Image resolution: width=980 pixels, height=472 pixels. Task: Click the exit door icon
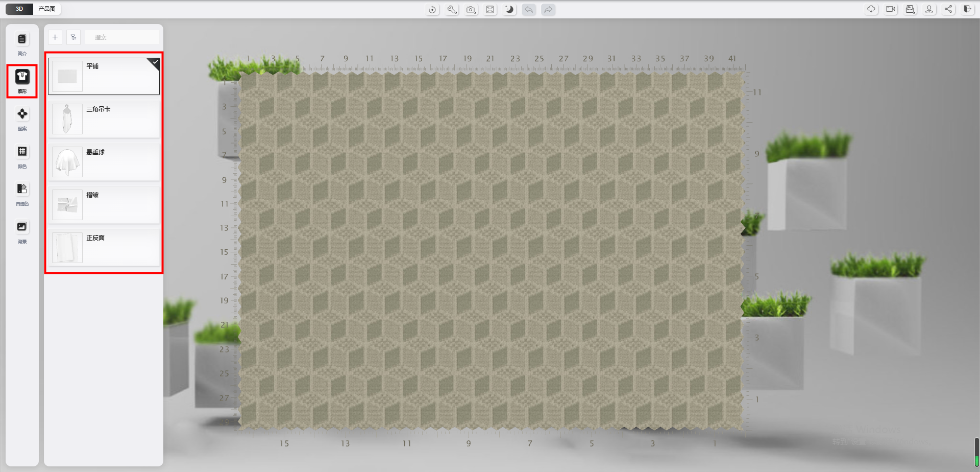(x=967, y=9)
